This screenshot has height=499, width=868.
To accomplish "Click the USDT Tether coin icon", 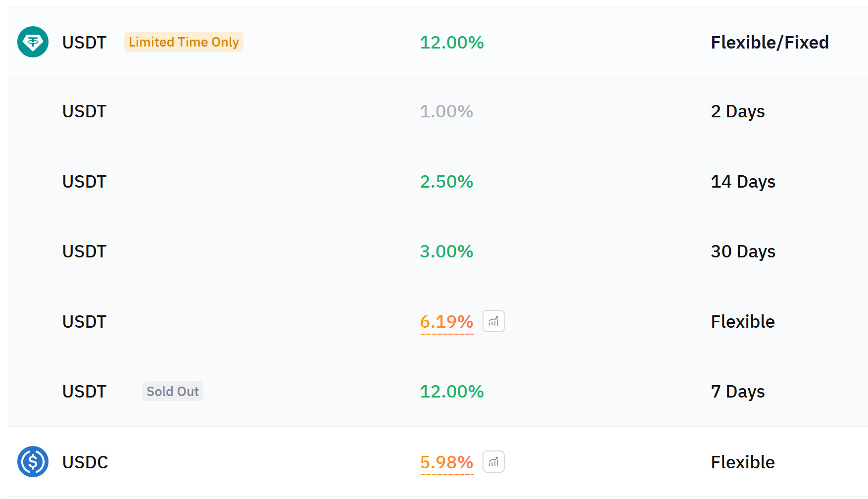I will 33,42.
